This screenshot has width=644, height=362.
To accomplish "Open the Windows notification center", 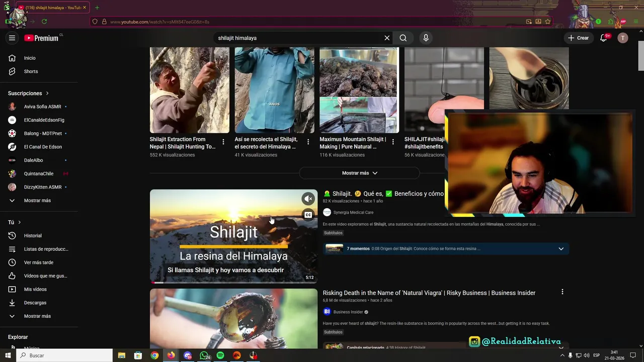I will tap(633, 355).
